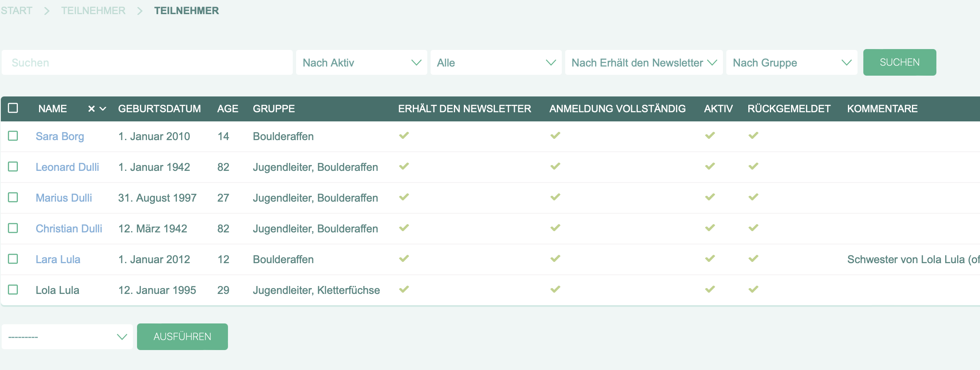Image resolution: width=980 pixels, height=370 pixels.
Task: Remove sorting with the X icon in NAME header
Action: [x=91, y=109]
